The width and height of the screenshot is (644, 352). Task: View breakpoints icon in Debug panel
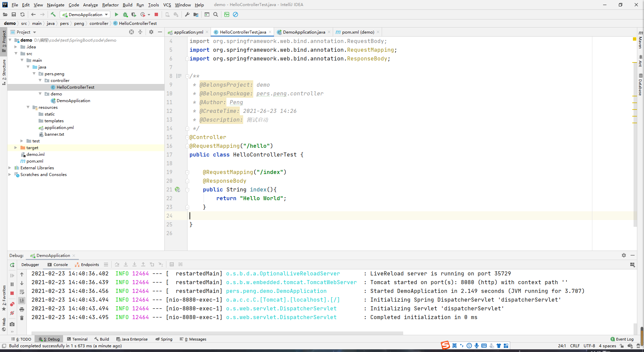pyautogui.click(x=12, y=304)
